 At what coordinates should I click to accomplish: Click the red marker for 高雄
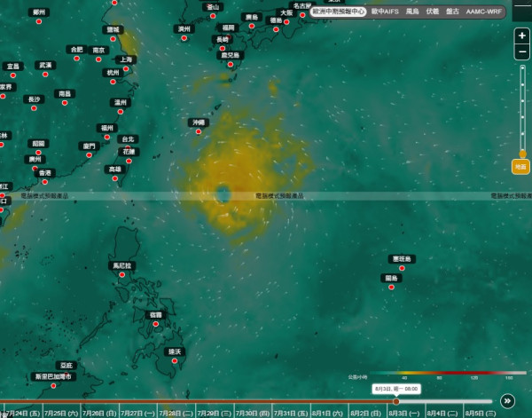[x=115, y=178]
